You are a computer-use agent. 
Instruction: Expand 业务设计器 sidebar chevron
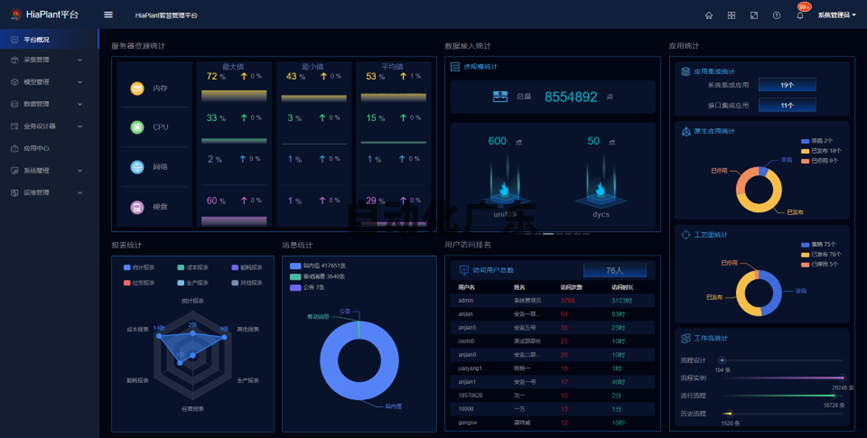point(80,126)
